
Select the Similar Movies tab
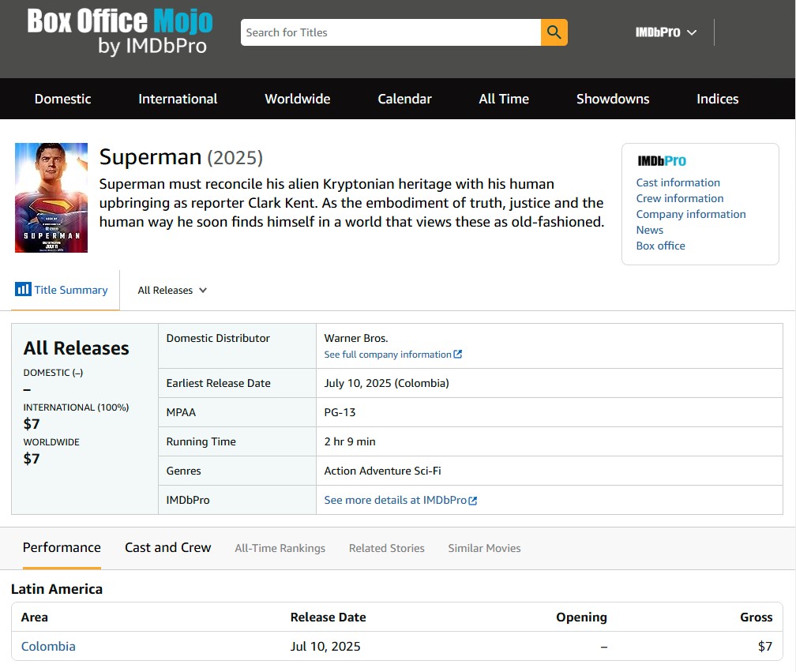(484, 548)
